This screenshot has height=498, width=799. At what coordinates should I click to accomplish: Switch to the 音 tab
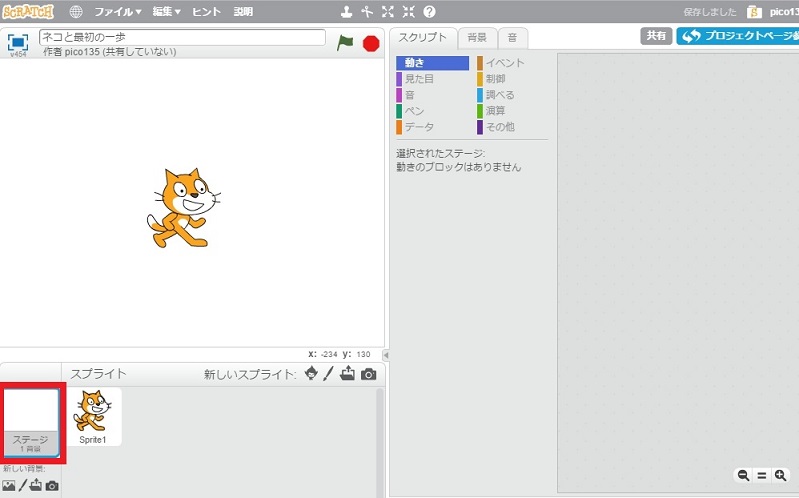[x=513, y=38]
